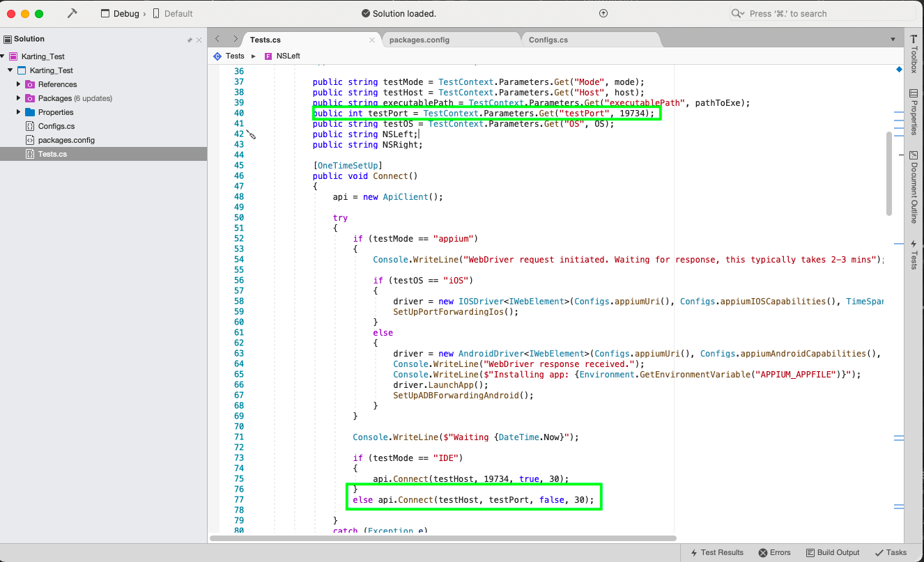Click the Packages folder icon

click(x=30, y=98)
